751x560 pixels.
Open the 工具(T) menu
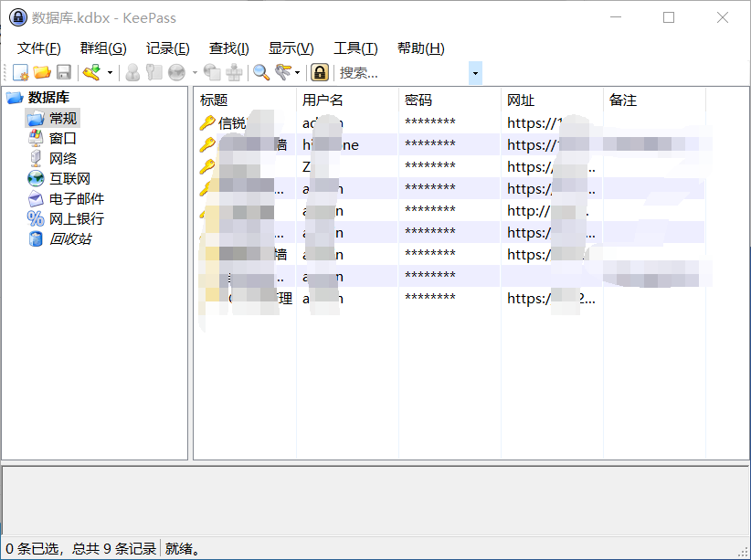pyautogui.click(x=355, y=48)
